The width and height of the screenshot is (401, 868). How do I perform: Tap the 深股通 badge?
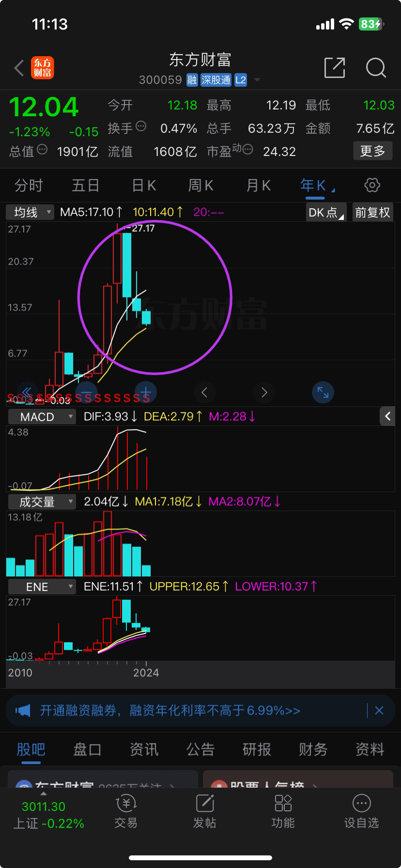click(x=216, y=80)
